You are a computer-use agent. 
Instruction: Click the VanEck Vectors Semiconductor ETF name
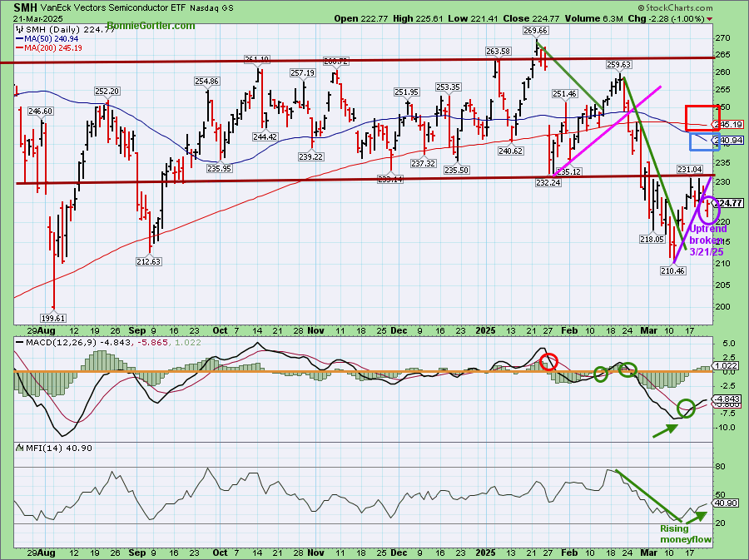tap(113, 8)
